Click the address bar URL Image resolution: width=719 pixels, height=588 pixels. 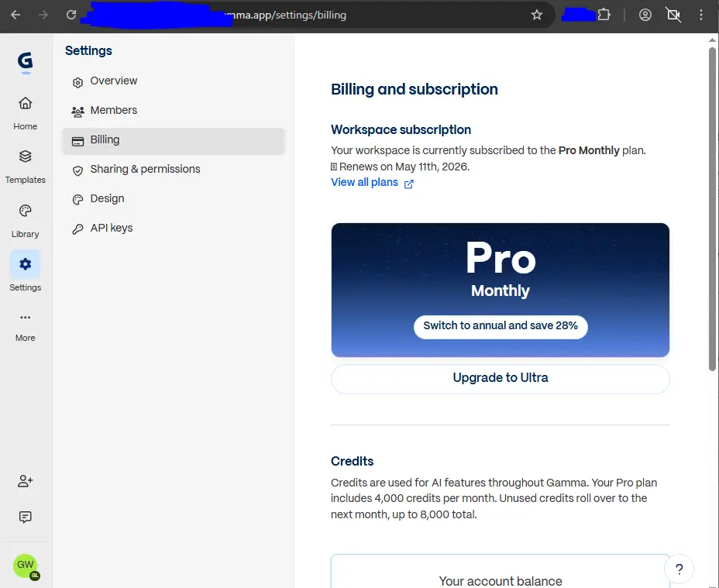point(285,15)
